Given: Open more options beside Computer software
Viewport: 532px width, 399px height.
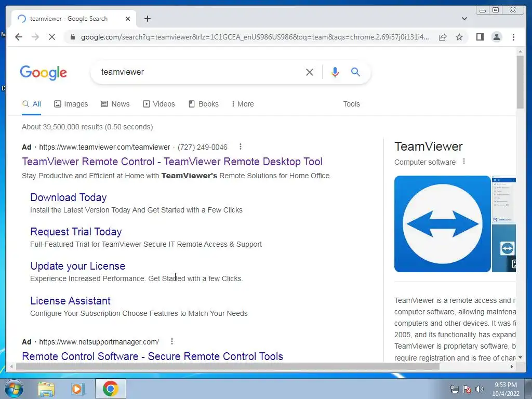Looking at the screenshot, I should (x=464, y=162).
